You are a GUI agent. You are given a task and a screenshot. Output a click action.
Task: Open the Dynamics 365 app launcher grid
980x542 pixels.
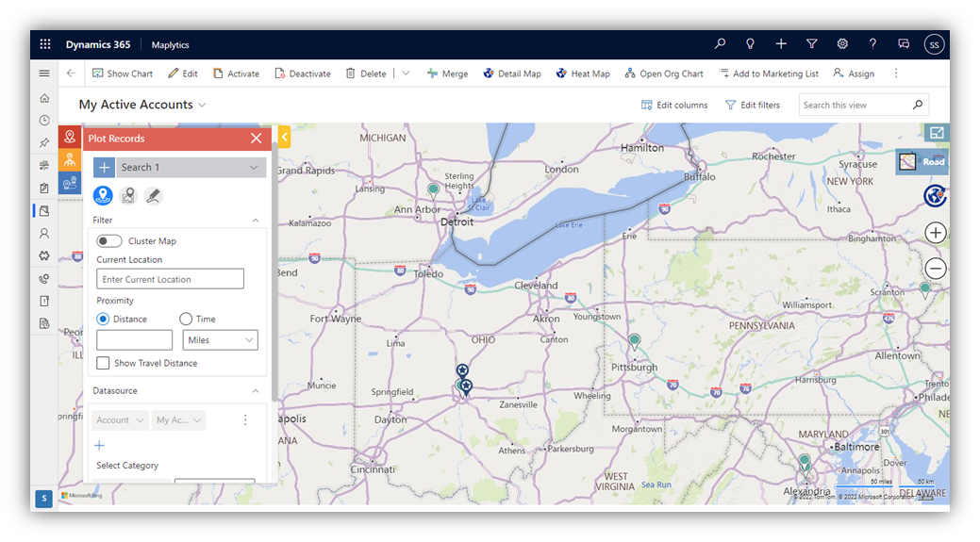click(45, 44)
